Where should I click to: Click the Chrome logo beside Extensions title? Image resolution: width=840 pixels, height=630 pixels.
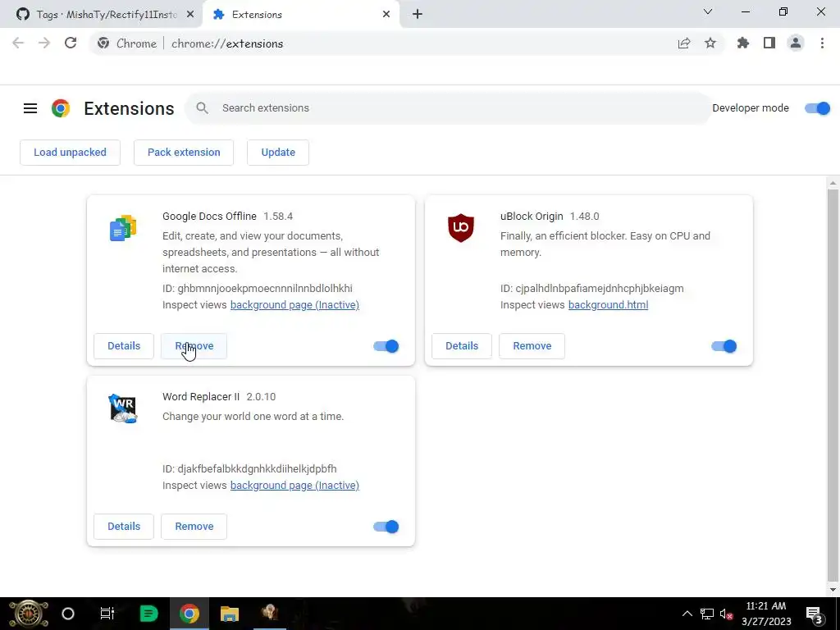tap(61, 108)
